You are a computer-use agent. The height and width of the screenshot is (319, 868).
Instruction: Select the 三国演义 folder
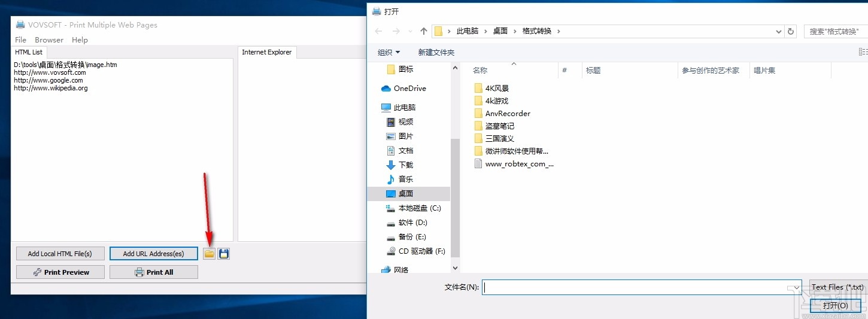click(494, 138)
